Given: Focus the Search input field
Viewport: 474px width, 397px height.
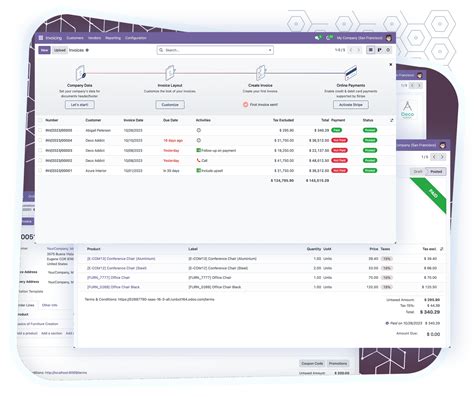Looking at the screenshot, I should coord(216,50).
